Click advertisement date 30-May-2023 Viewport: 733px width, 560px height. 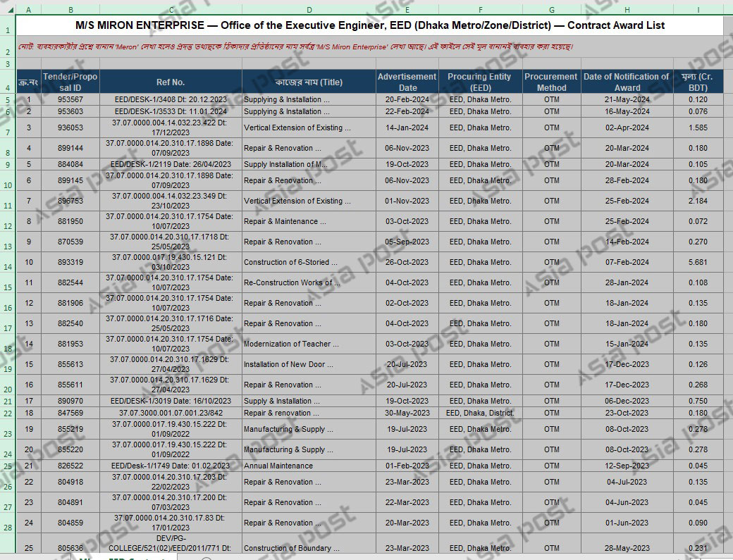click(407, 413)
